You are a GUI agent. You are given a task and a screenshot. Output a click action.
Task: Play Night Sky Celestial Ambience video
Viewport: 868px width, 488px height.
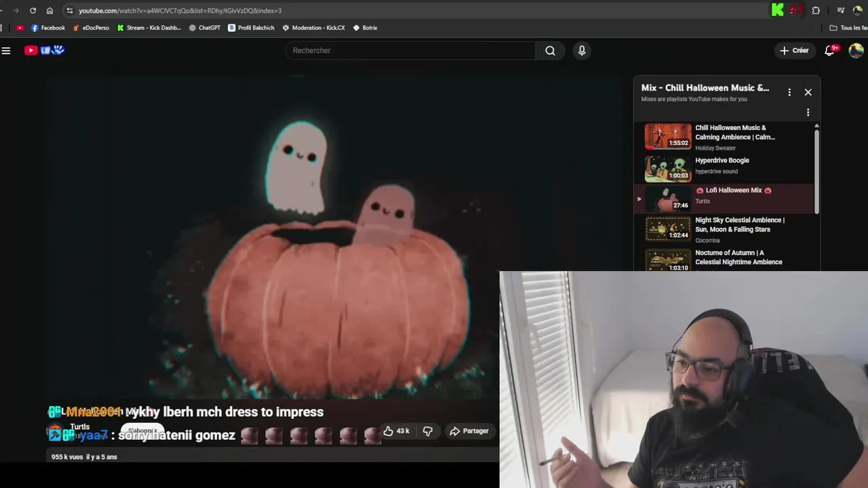(723, 230)
